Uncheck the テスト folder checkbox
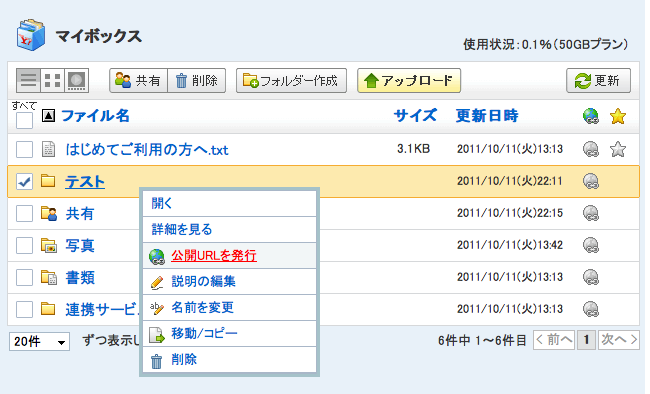Viewport: 650px width, 394px height. [24, 181]
